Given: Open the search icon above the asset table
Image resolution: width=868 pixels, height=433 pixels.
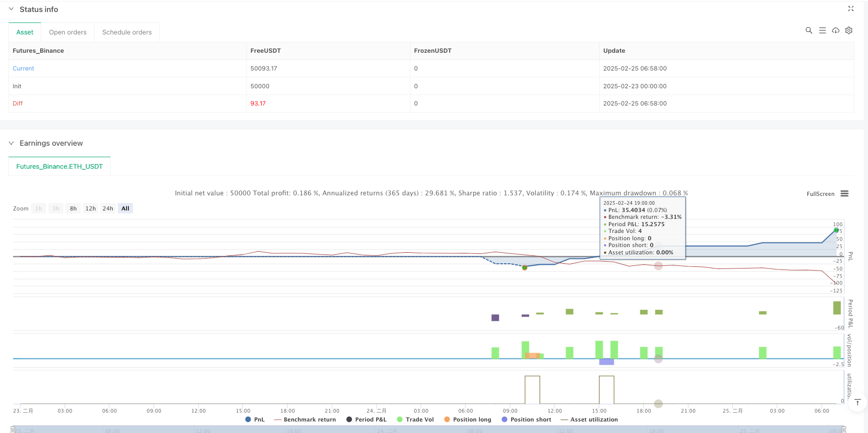Looking at the screenshot, I should click(x=809, y=31).
